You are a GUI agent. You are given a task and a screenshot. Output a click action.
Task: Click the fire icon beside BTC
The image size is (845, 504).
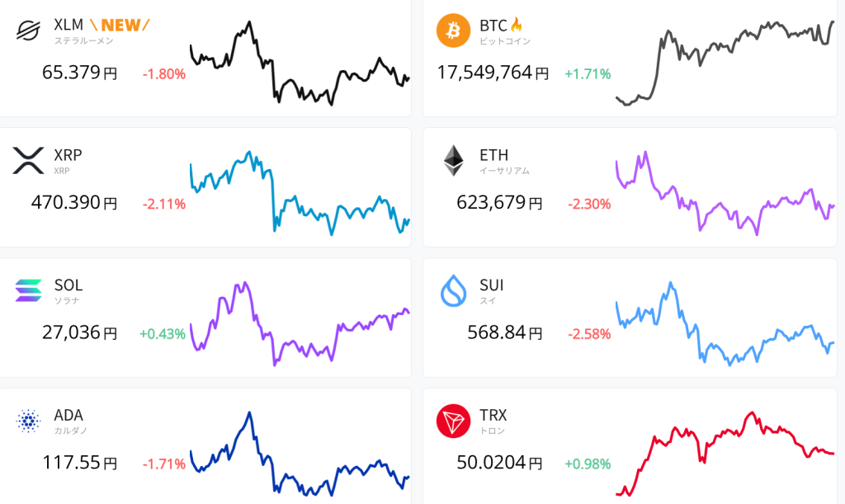(x=517, y=25)
